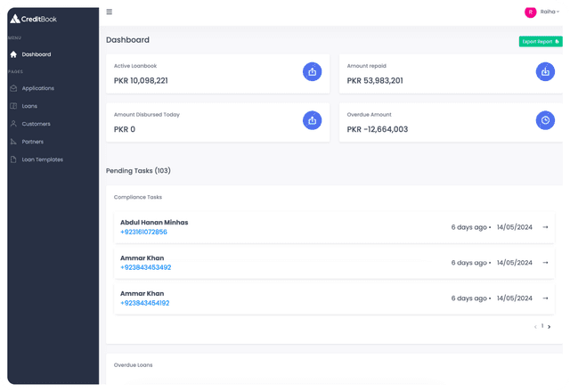The height and width of the screenshot is (392, 570).
Task: Open the Raiha user dropdown
Action: pyautogui.click(x=550, y=12)
